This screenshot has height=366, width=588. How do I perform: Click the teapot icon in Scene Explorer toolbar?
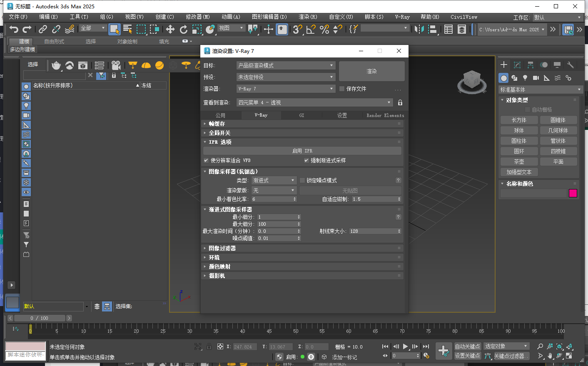click(56, 65)
